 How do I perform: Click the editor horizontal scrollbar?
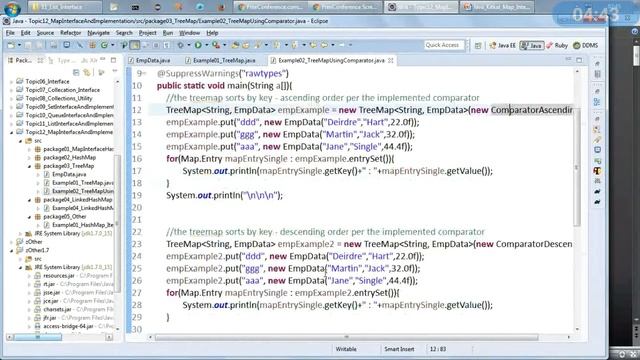click(346, 337)
